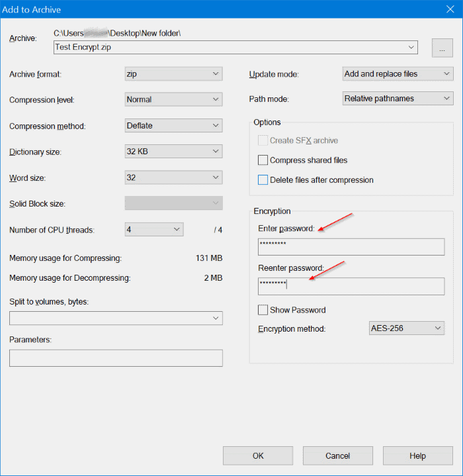
Task: Open the Archive format dropdown
Action: click(173, 73)
